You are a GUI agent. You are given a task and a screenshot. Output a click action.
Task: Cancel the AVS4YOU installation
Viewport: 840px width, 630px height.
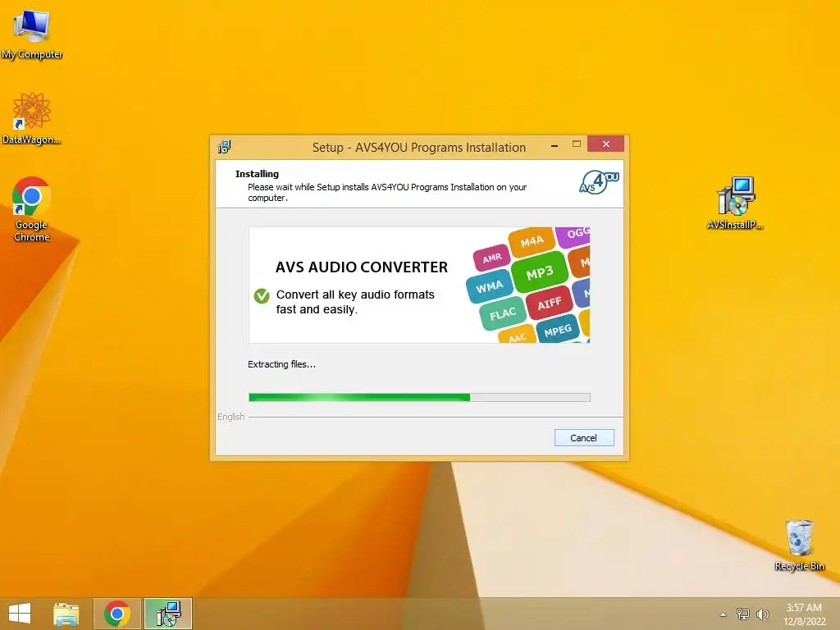[584, 438]
